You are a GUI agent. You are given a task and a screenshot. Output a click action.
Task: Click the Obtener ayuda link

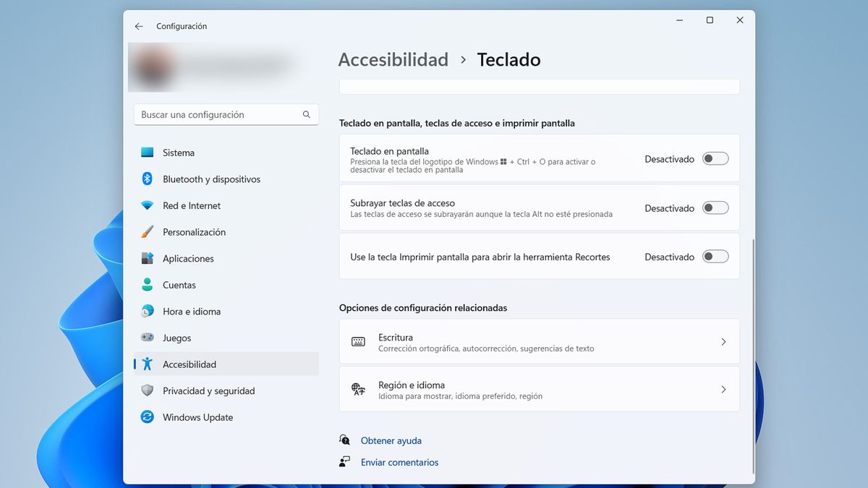click(x=391, y=440)
